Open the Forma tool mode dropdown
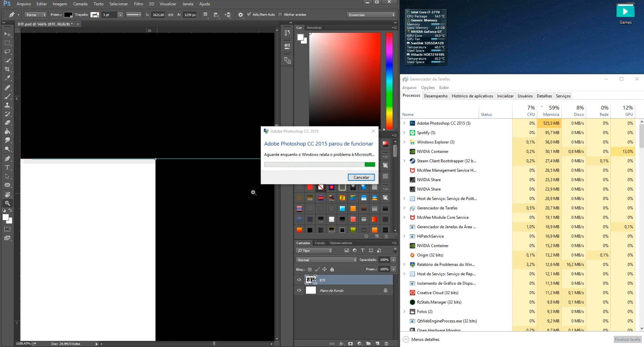This screenshot has height=347, width=644. pyautogui.click(x=36, y=15)
